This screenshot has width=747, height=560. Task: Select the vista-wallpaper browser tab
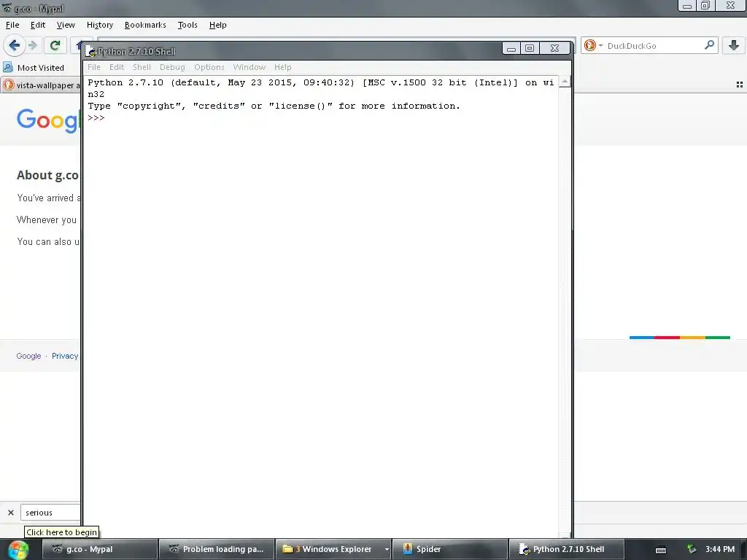(x=41, y=85)
